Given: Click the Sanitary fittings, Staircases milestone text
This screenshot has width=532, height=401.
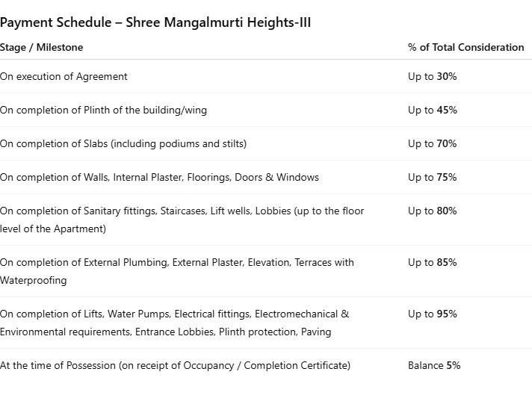Looking at the screenshot, I should tap(182, 211).
